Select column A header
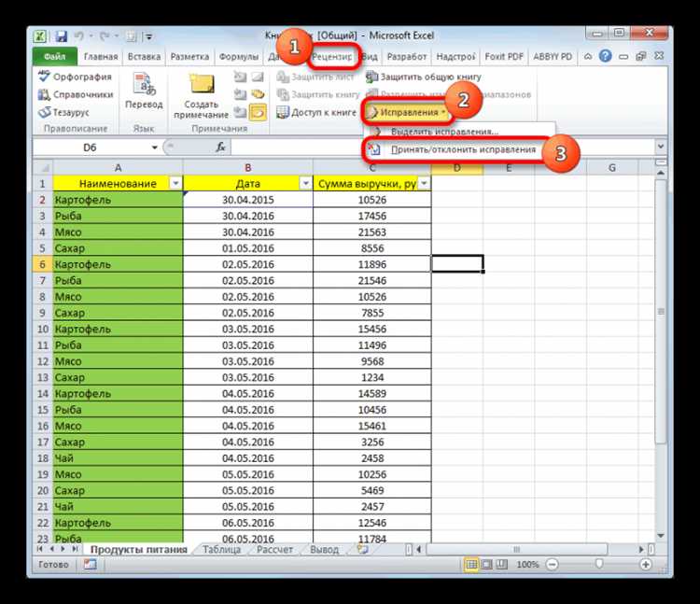 [118, 168]
